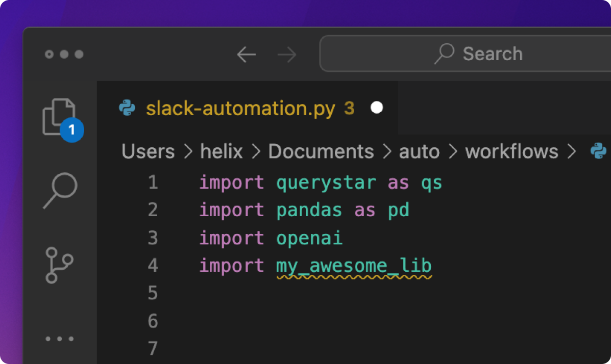The image size is (611, 364).
Task: Click the Go Forward arrow
Action: pos(287,55)
